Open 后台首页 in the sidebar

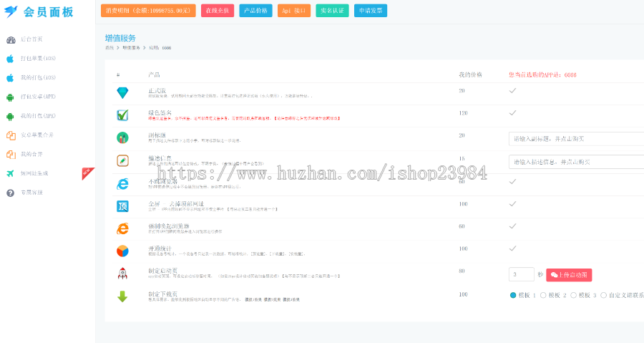[x=31, y=39]
